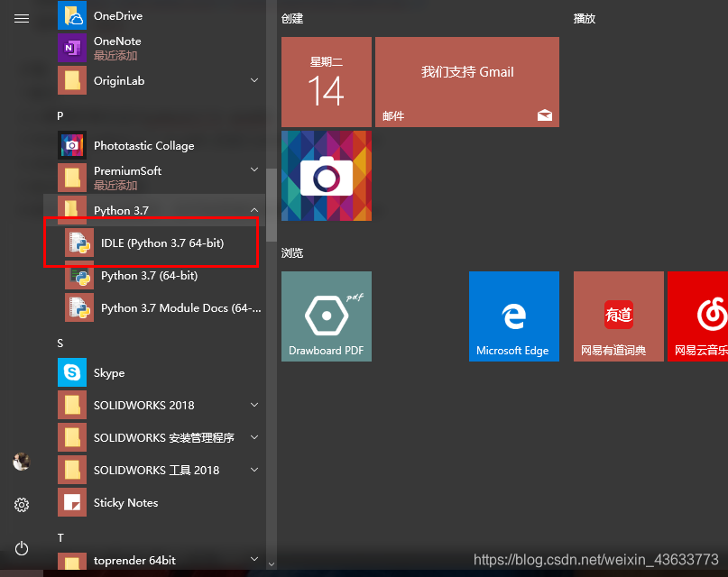Click the OriginLab folder icon
The height and width of the screenshot is (577, 728).
72,80
